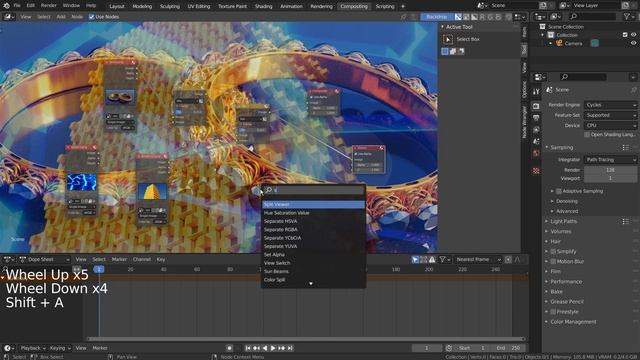Hide Collection using eye icon
The image size is (640, 360).
[633, 35]
